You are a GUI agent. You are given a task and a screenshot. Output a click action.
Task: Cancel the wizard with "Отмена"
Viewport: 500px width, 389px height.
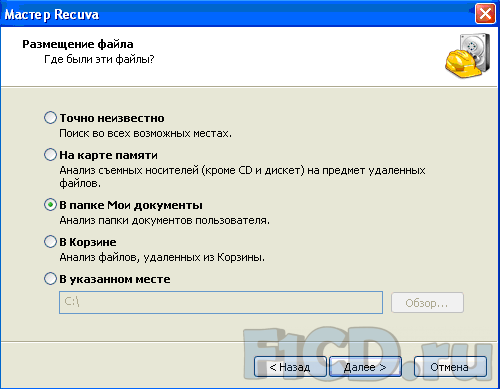[x=450, y=367]
